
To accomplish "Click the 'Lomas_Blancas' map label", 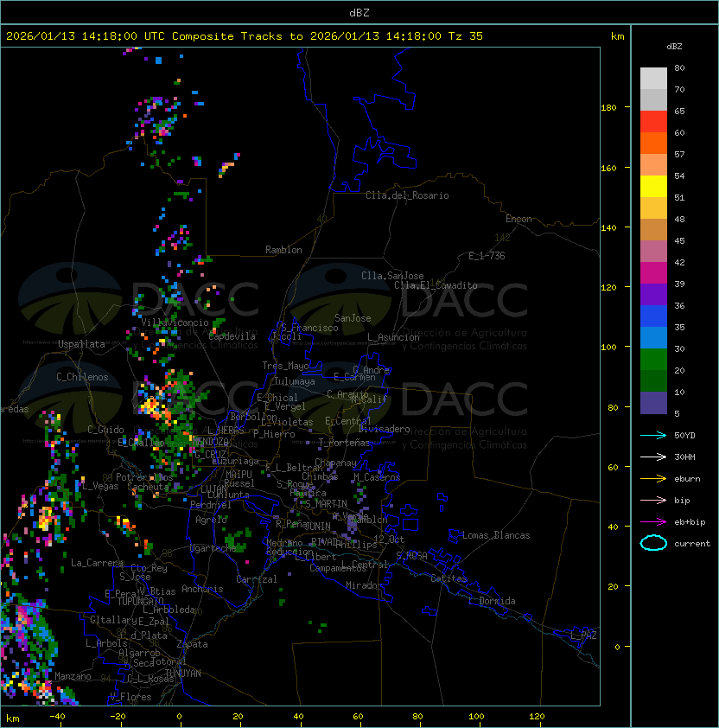I will (496, 535).
